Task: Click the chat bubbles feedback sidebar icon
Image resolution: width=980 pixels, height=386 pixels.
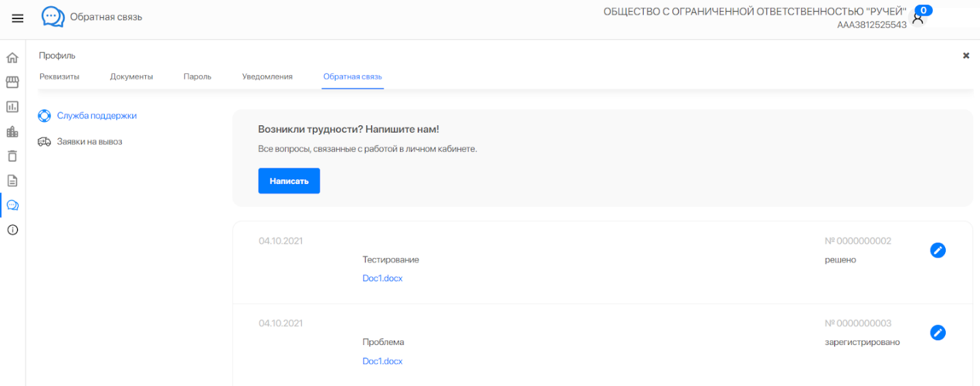Action: 12,205
